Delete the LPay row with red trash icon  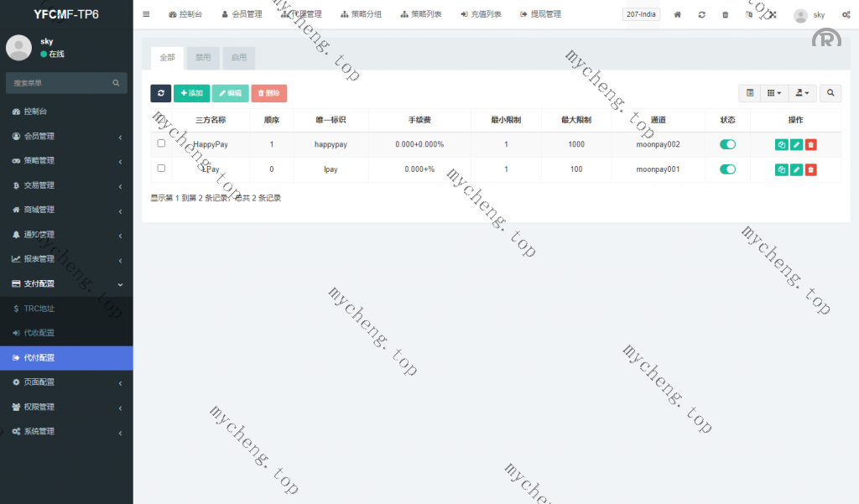pyautogui.click(x=810, y=170)
